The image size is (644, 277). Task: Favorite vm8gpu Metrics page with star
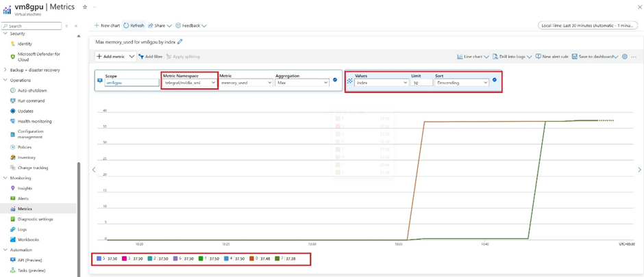(x=84, y=7)
